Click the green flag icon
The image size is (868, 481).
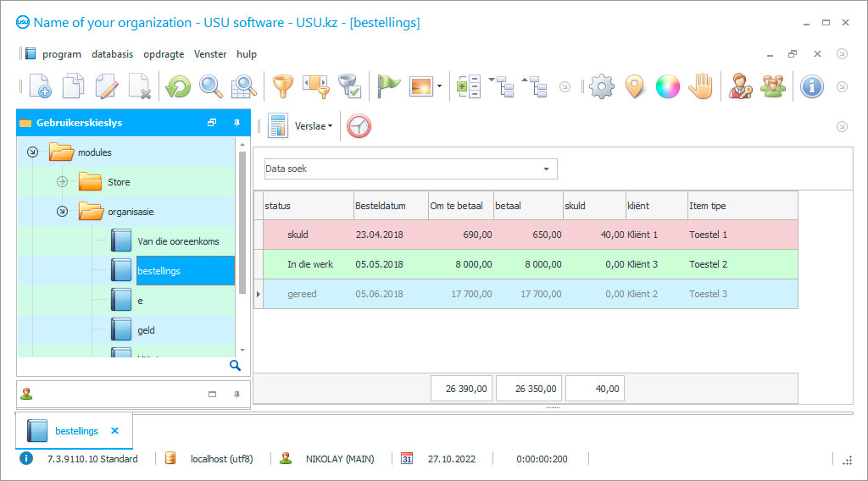coord(388,86)
